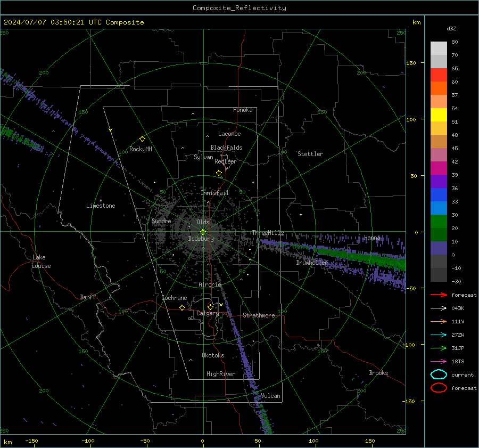479x448 pixels.
Task: Select the orange 57–60 dBZ swatch
Action: [x=439, y=88]
